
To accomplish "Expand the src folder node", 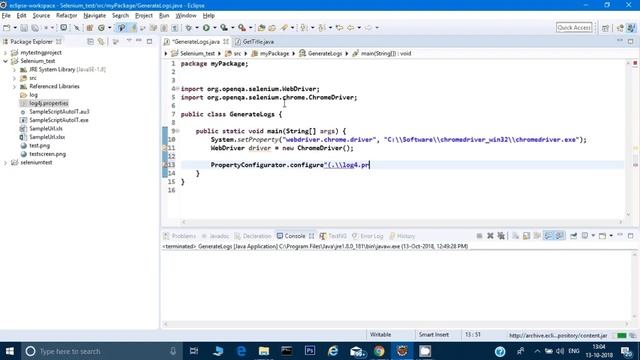I will coord(14,78).
